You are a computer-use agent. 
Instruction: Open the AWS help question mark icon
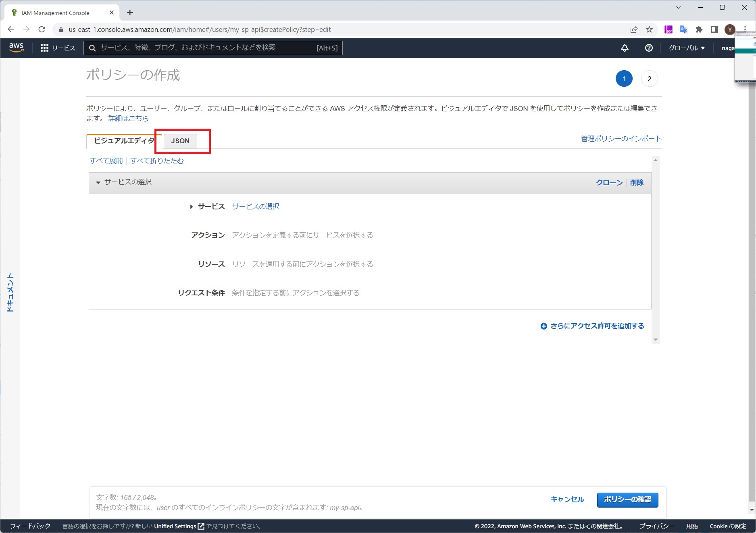649,48
